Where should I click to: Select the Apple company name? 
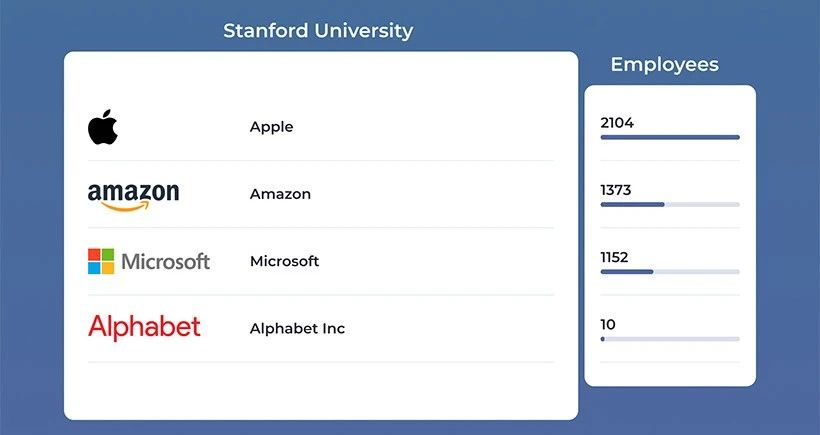(271, 128)
